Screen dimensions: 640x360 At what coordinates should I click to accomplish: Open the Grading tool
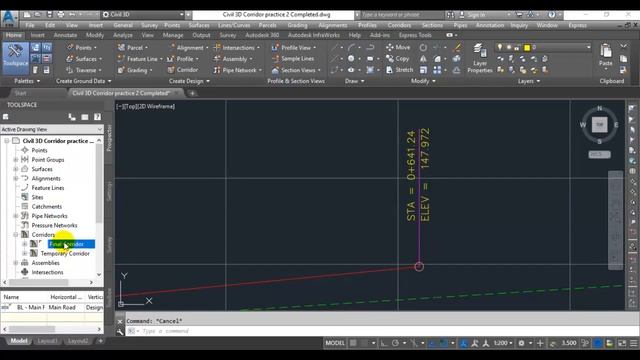pos(135,70)
